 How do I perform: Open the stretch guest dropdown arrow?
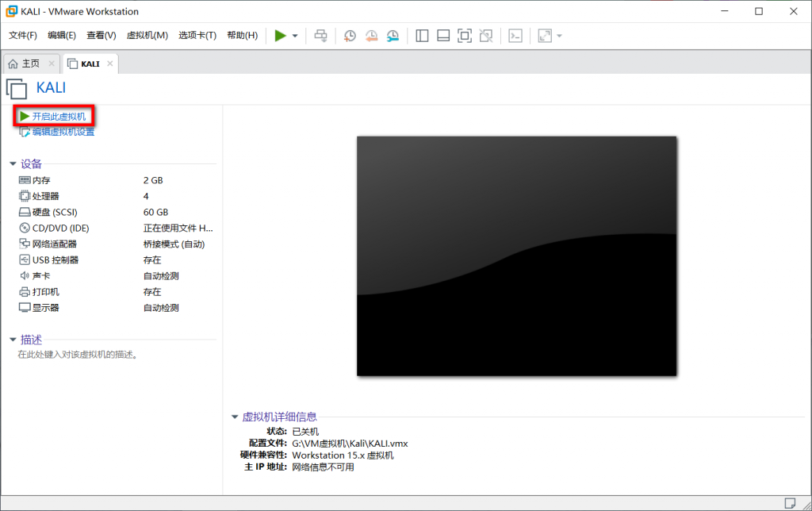click(x=559, y=36)
